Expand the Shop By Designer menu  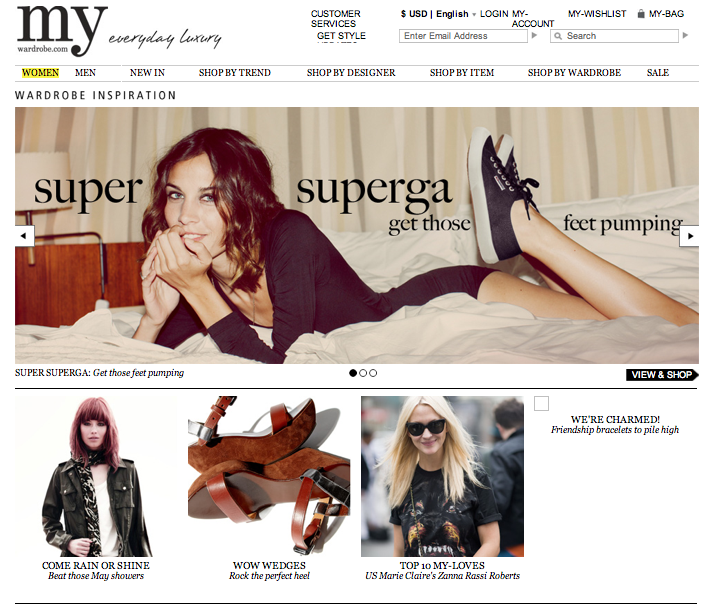[x=351, y=73]
